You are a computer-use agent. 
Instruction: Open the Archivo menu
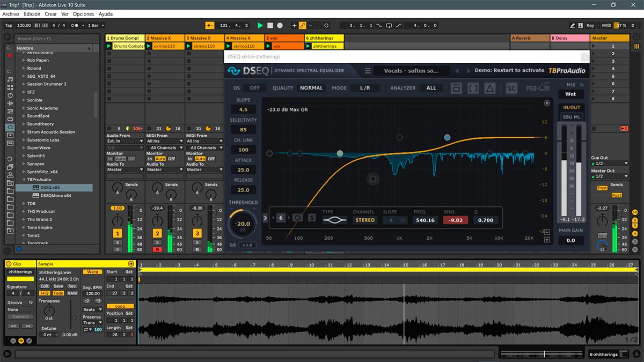pyautogui.click(x=11, y=14)
